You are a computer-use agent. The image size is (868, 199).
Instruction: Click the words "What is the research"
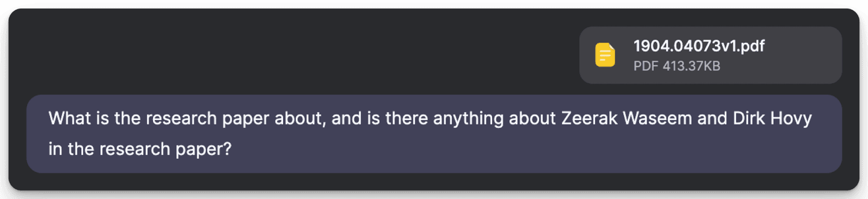(x=133, y=118)
